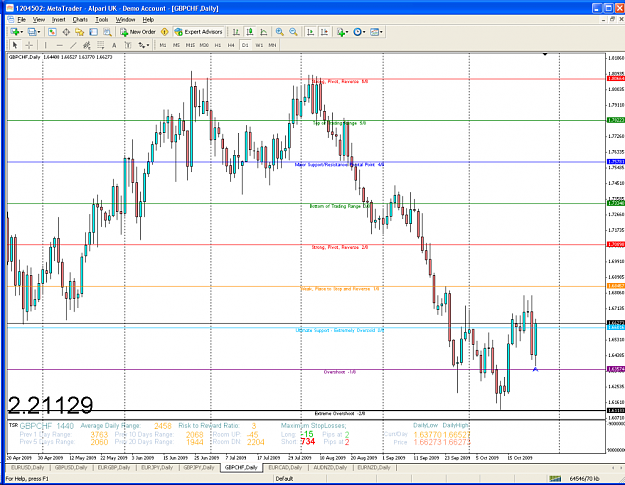Toggle chart Auto Scroll

tap(311, 32)
